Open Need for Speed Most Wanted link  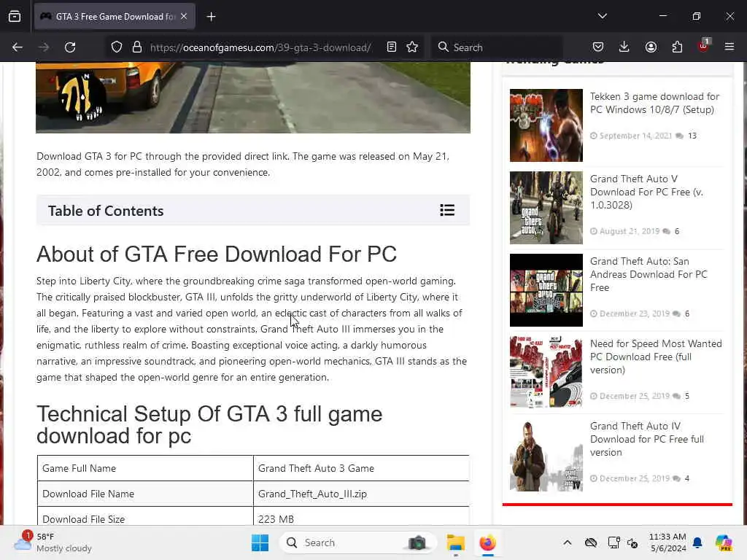point(656,357)
